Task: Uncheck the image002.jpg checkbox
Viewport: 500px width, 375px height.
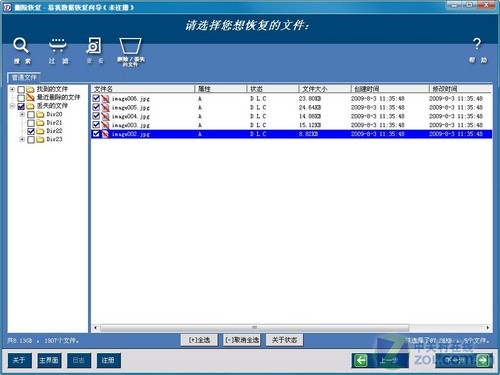Action: [96, 134]
